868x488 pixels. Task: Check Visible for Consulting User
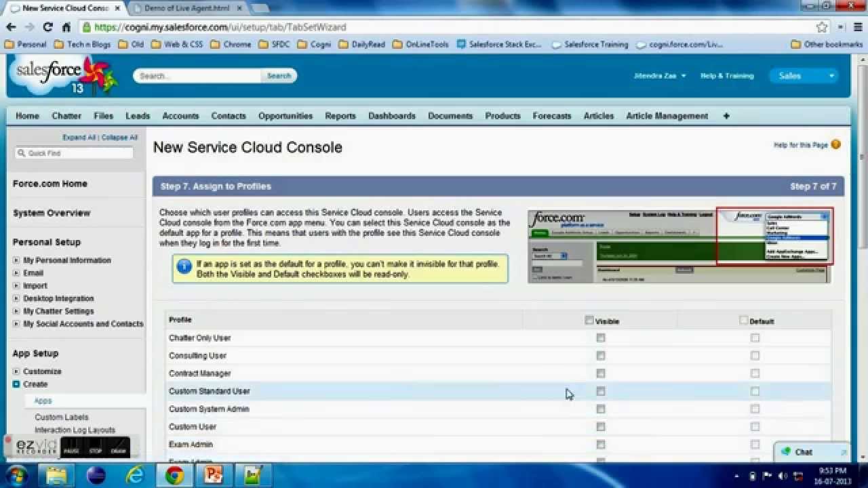click(x=601, y=355)
